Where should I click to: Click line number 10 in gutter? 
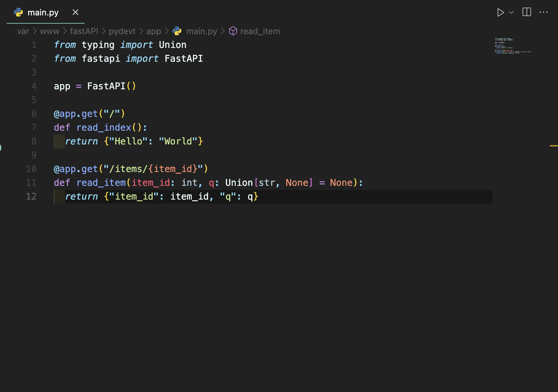click(31, 169)
